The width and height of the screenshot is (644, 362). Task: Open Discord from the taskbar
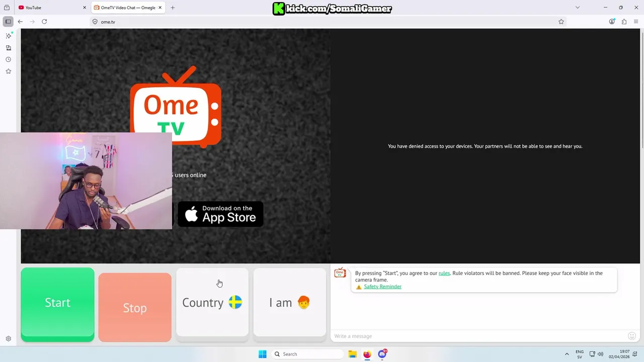coord(382,354)
